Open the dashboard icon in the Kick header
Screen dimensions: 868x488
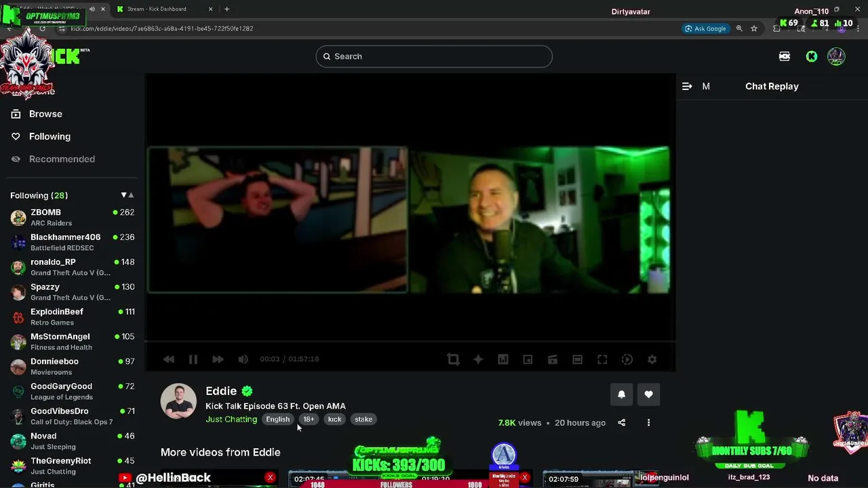[785, 56]
